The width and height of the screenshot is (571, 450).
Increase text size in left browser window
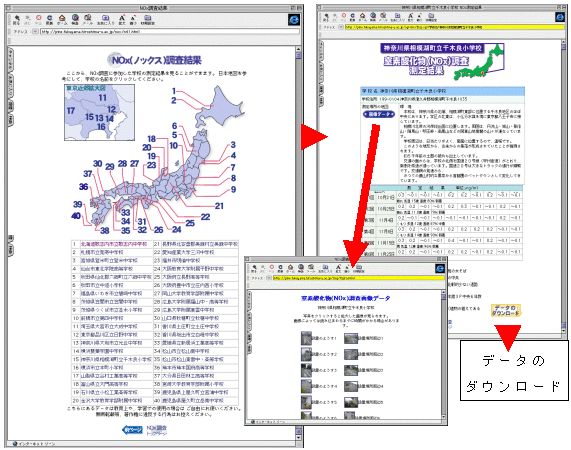click(122, 19)
